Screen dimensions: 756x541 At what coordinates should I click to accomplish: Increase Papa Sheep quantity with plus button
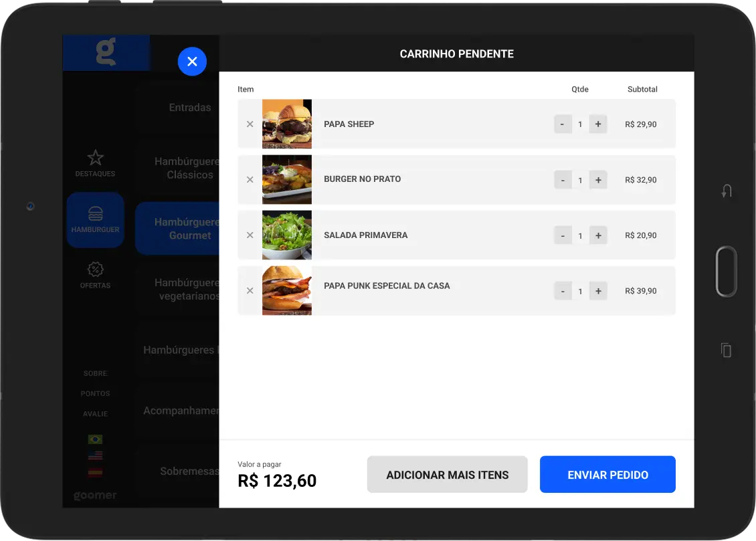598,124
